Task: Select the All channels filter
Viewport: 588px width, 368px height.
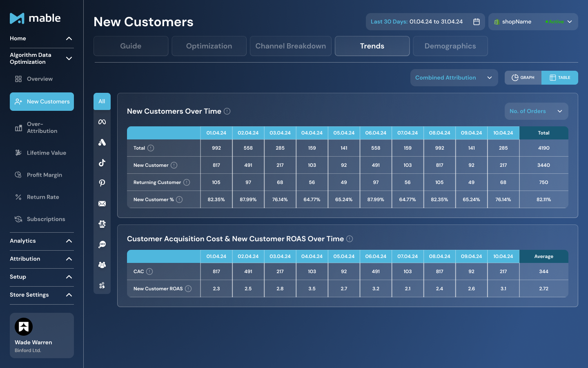Action: (102, 101)
